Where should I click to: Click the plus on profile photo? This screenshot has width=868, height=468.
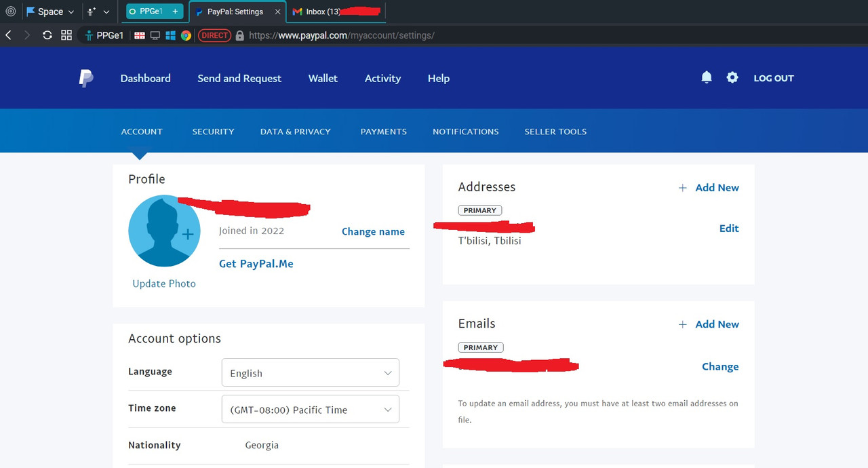(x=188, y=234)
